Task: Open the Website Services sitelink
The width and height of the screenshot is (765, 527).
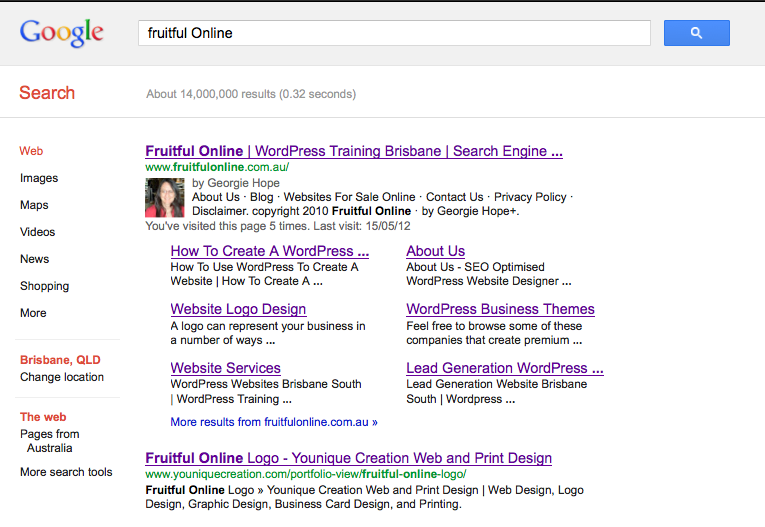Action: 225,368
